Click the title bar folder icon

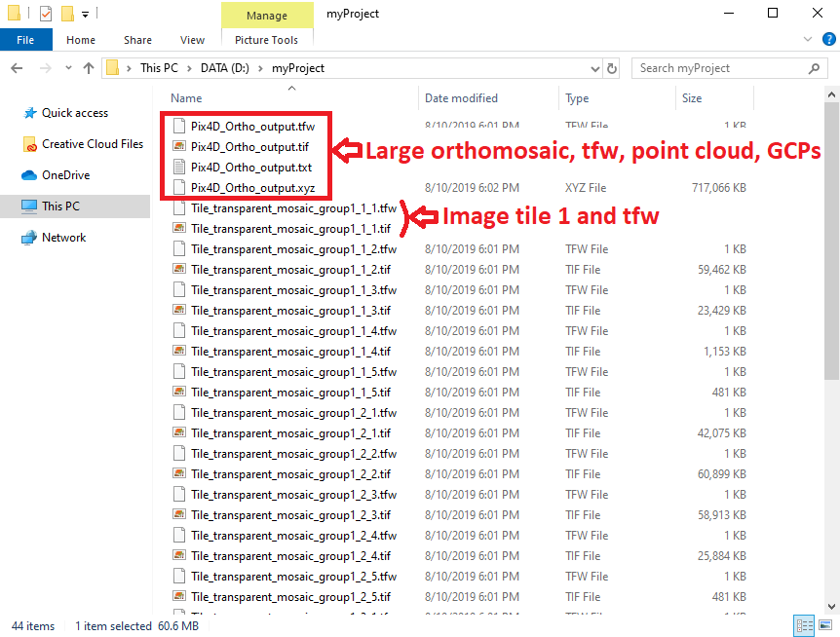tap(14, 13)
